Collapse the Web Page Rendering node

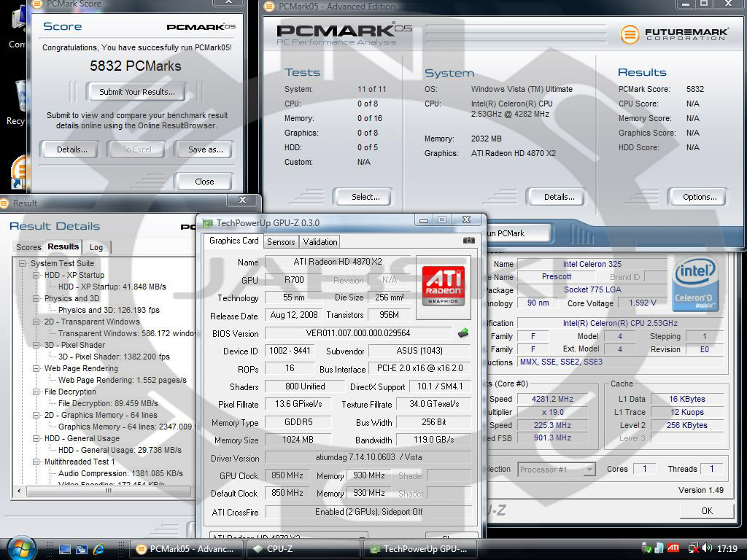36,368
